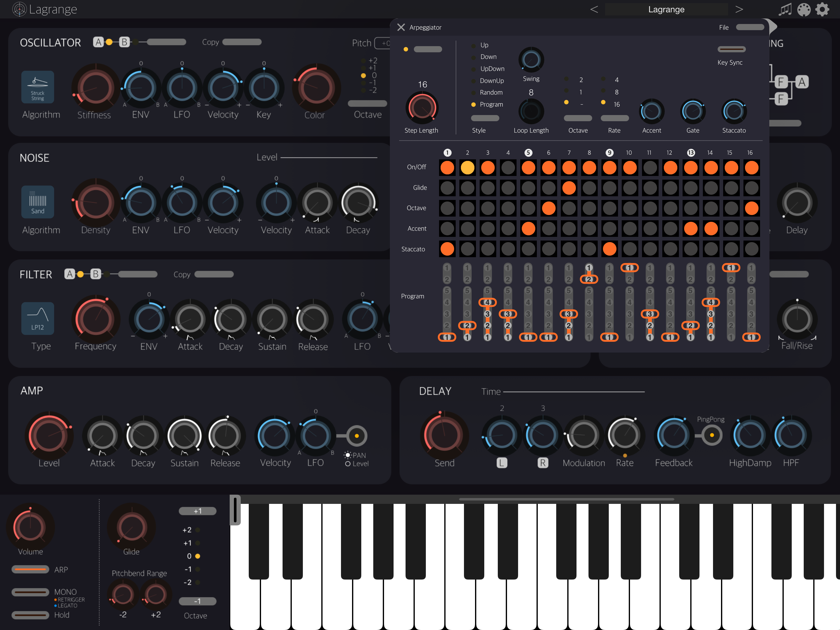Select the Random arpeggiator style

pyautogui.click(x=491, y=92)
